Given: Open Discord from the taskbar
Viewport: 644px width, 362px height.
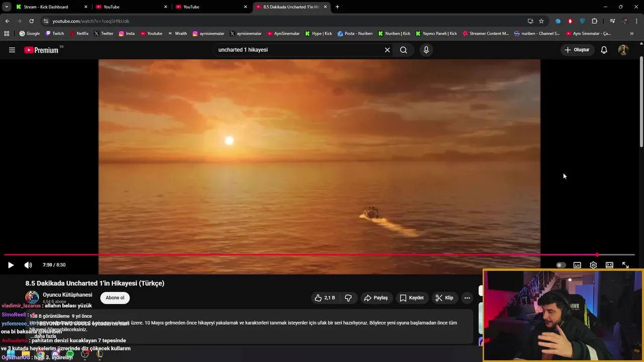Looking at the screenshot, I should point(55,354).
